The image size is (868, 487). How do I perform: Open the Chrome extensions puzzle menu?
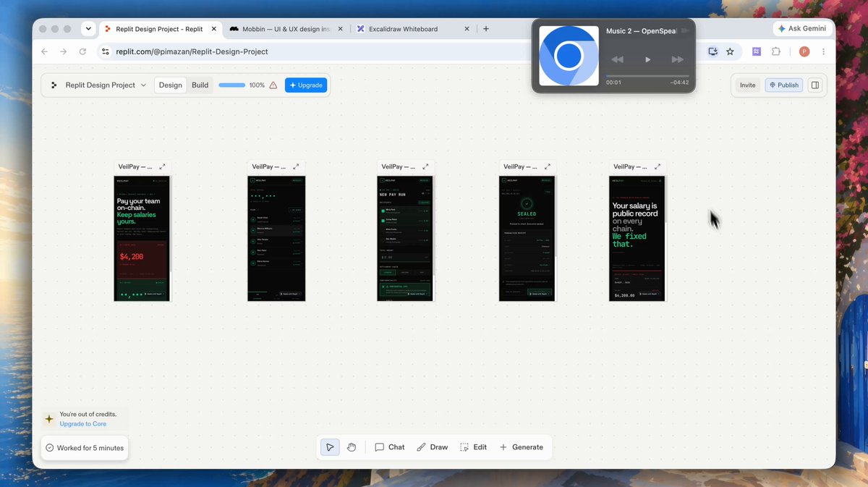tap(776, 52)
